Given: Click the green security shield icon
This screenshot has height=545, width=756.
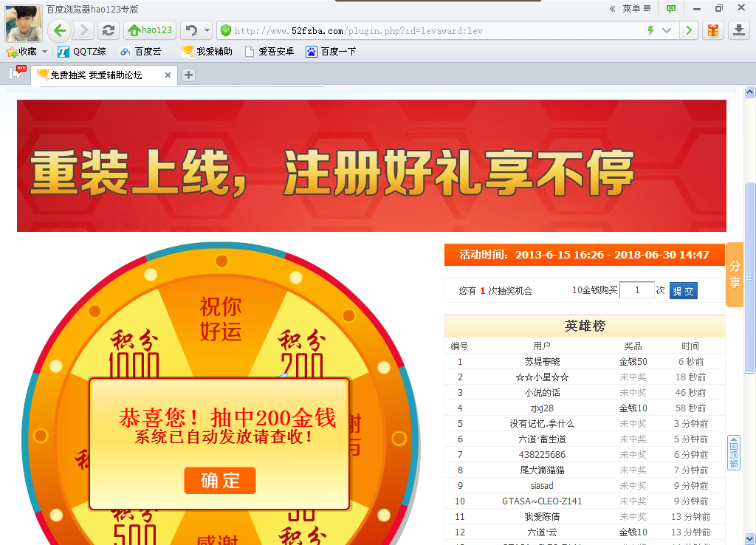Looking at the screenshot, I should 225,31.
